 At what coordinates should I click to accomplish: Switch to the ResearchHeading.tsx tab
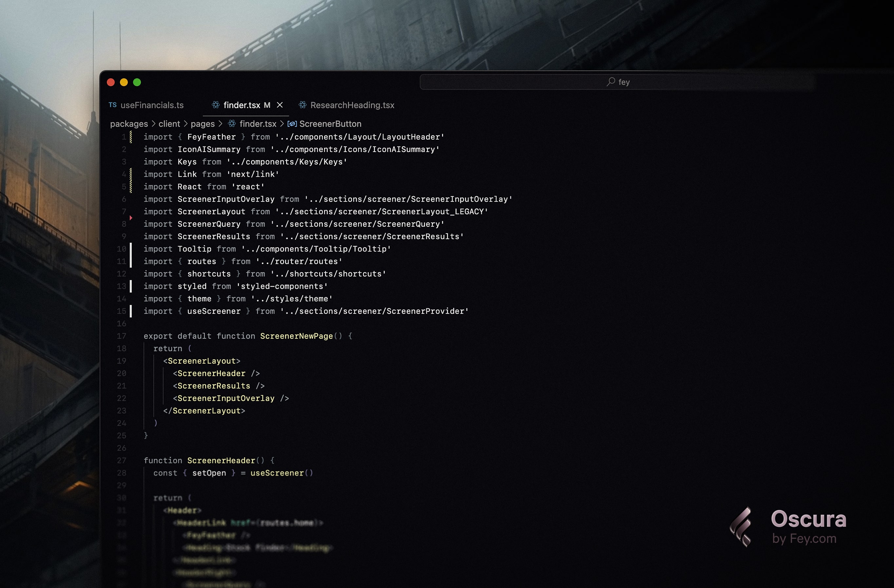(x=352, y=105)
